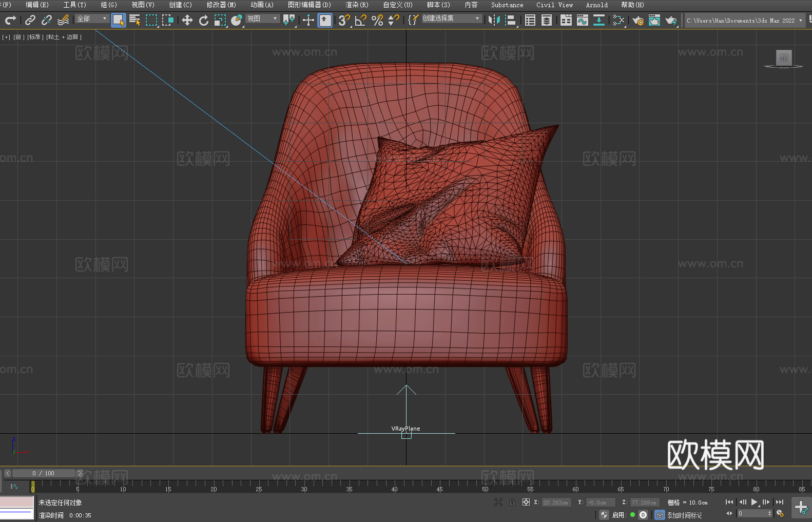Toggle 3D Snaps

(344, 20)
